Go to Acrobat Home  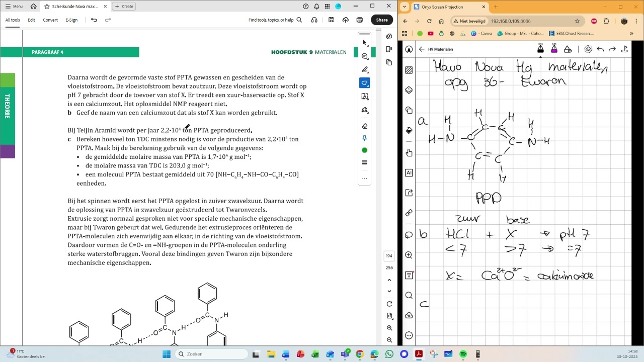[x=33, y=7]
